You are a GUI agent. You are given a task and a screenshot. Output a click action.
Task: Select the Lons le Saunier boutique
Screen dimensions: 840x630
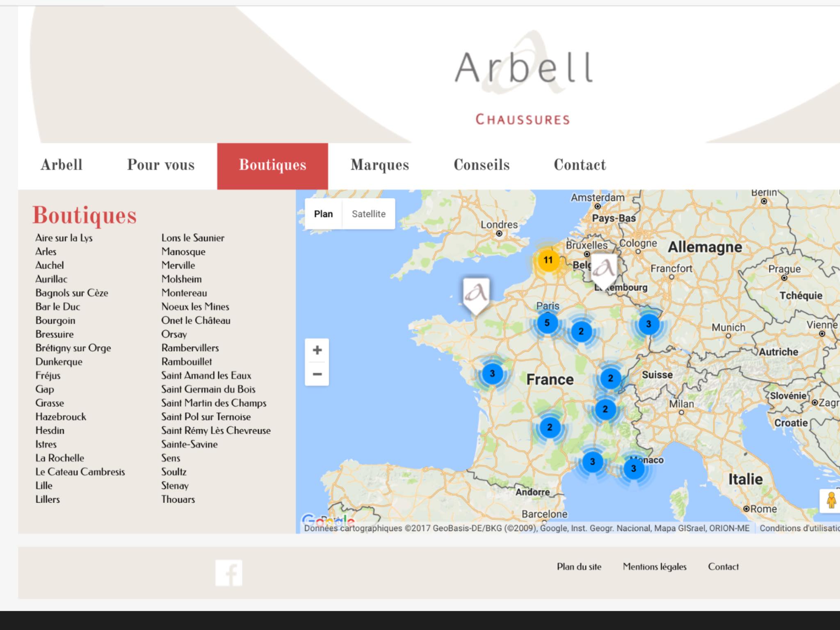[x=193, y=238]
